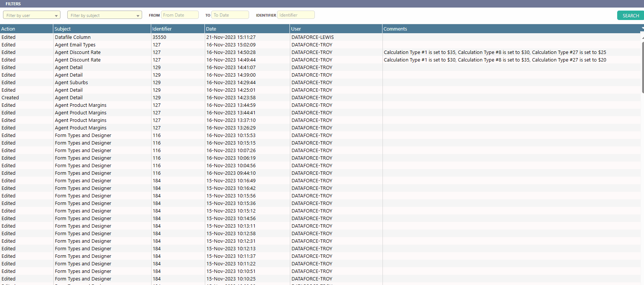Select the Comments column header
The height and width of the screenshot is (285, 644).
(x=395, y=29)
